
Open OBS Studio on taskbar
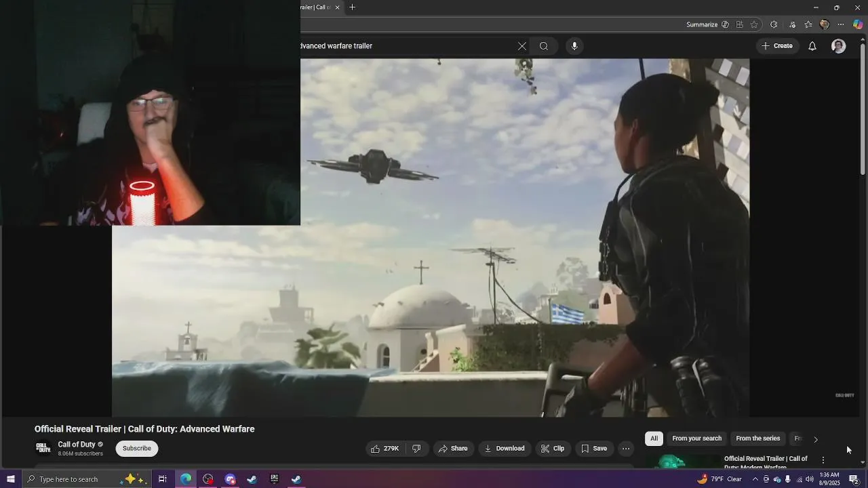coord(208,479)
